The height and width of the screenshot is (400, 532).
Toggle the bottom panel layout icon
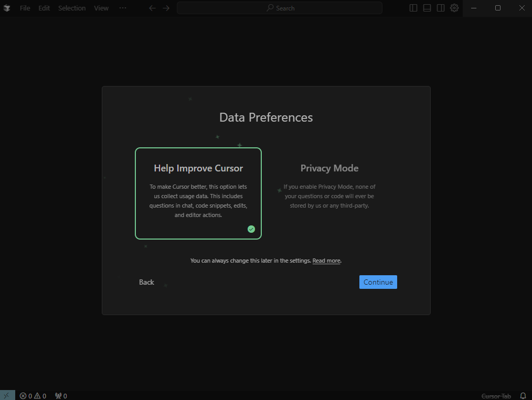(x=427, y=8)
